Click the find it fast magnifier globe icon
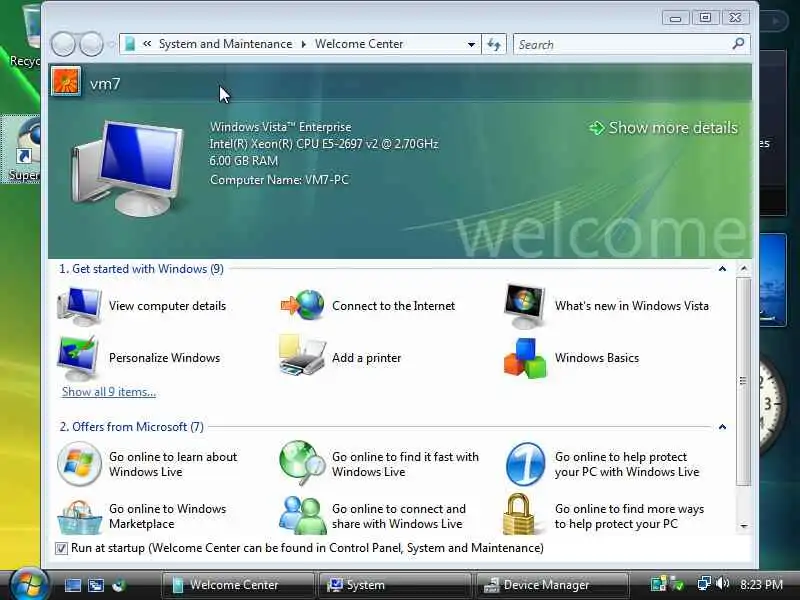The width and height of the screenshot is (800, 600). [x=302, y=463]
